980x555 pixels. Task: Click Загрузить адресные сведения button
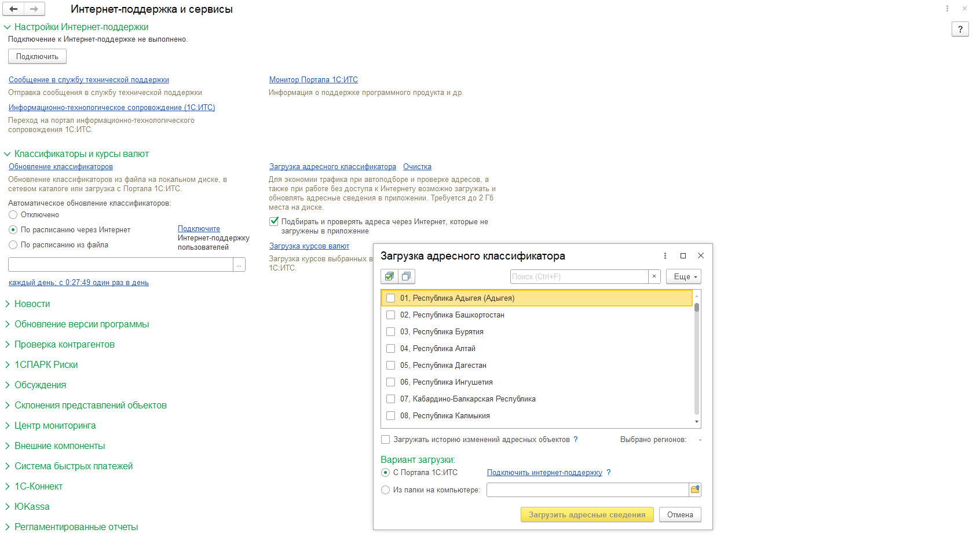coord(587,514)
